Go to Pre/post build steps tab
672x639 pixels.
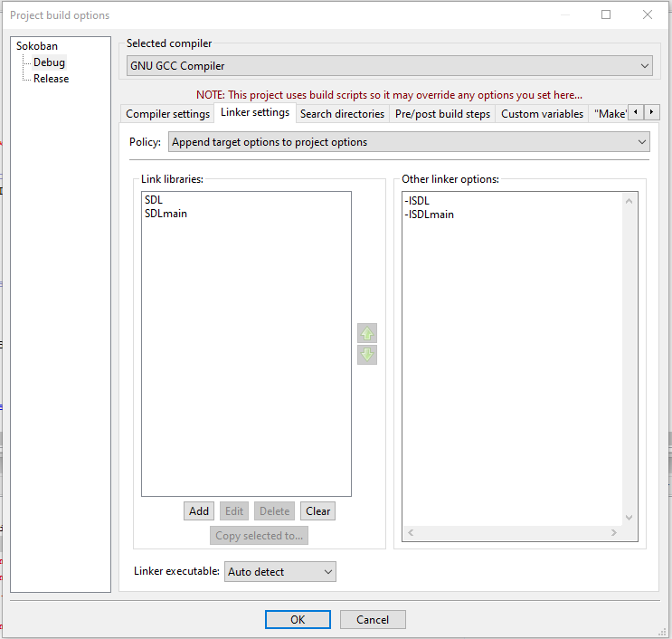click(x=442, y=114)
